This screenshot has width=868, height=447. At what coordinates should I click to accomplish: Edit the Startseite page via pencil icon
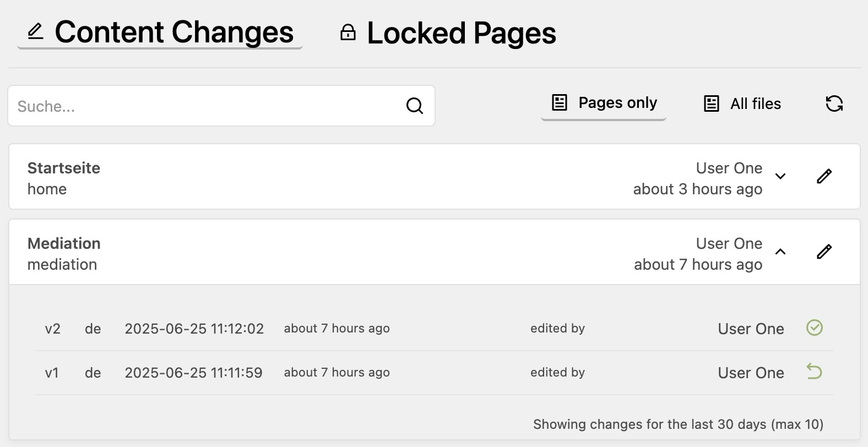click(x=824, y=176)
